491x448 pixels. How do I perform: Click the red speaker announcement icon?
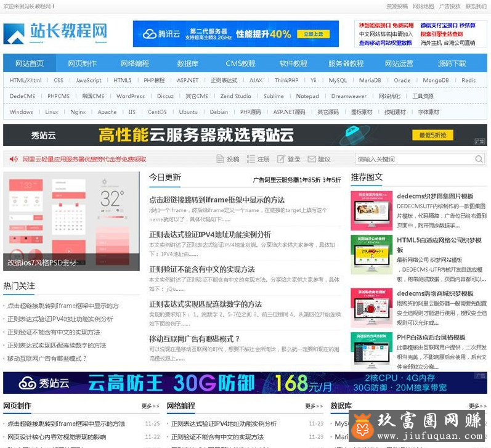point(14,159)
